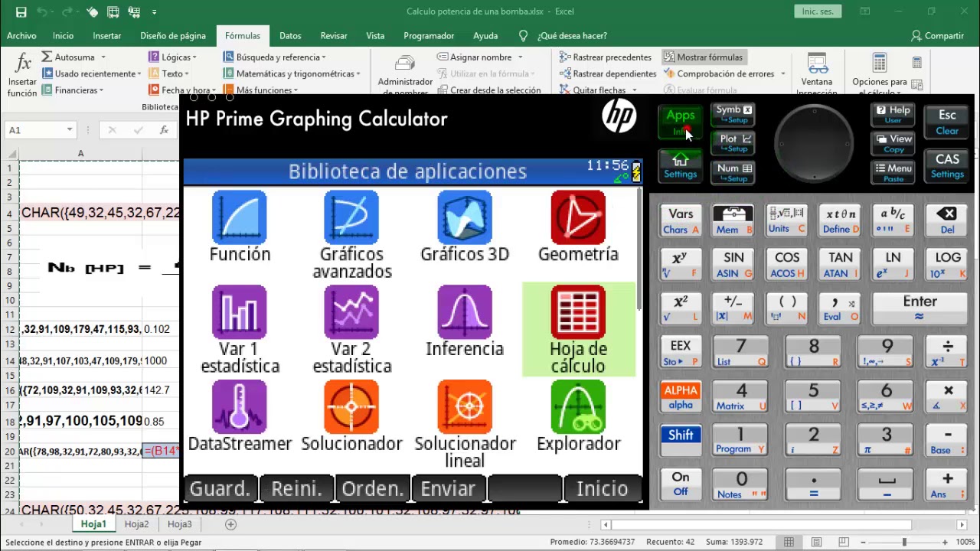
Task: Expand the Autosuma dropdown
Action: coord(103,57)
